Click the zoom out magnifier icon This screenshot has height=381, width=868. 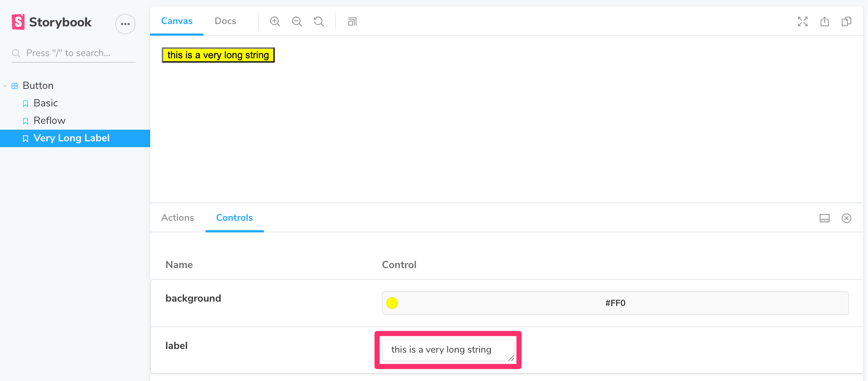click(297, 21)
